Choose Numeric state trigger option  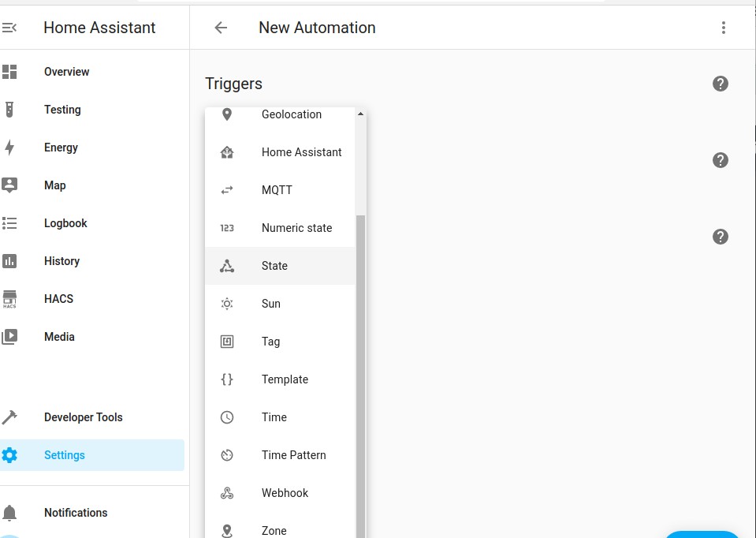tap(280, 228)
